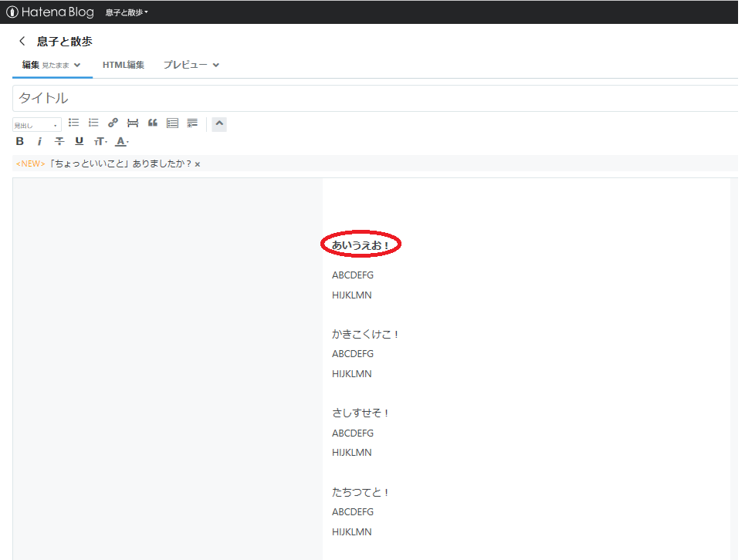Image resolution: width=745 pixels, height=560 pixels.
Task: Insert a blockquote
Action: (151, 122)
